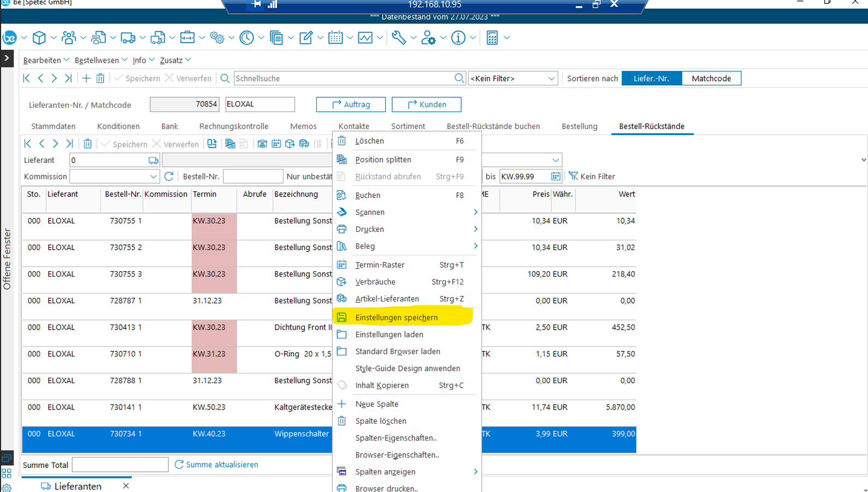Viewport: 868px width, 492px height.
Task: Click the Auftrag button
Action: click(x=351, y=104)
